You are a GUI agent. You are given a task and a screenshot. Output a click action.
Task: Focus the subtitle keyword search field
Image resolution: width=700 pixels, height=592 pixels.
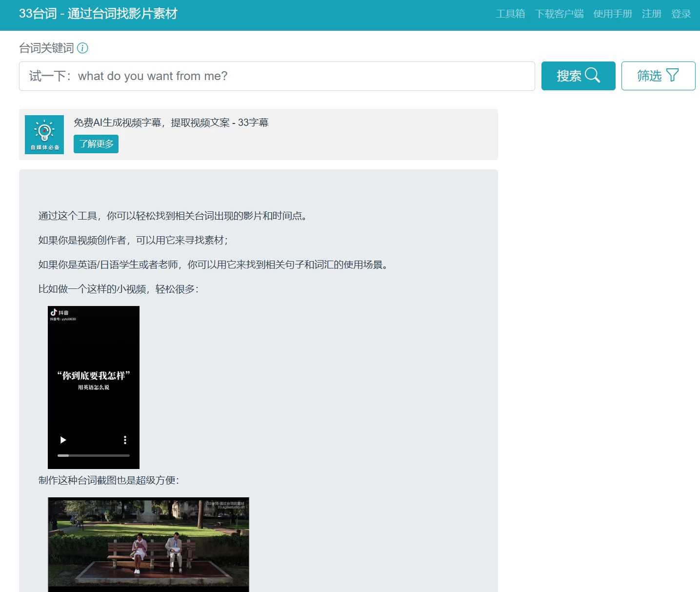click(x=277, y=76)
